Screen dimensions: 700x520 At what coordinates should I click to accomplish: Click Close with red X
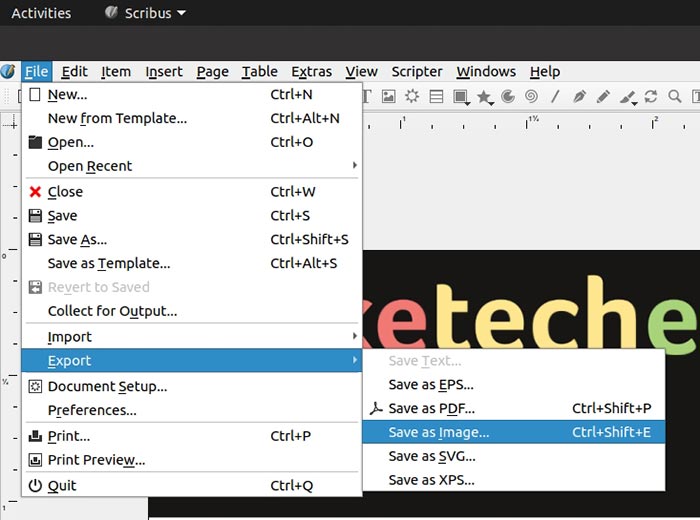(192, 192)
